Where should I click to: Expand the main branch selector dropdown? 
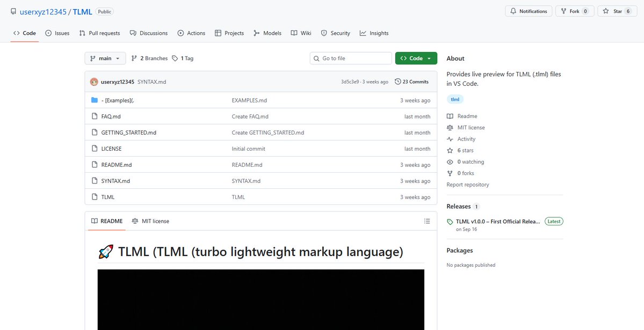(x=105, y=58)
